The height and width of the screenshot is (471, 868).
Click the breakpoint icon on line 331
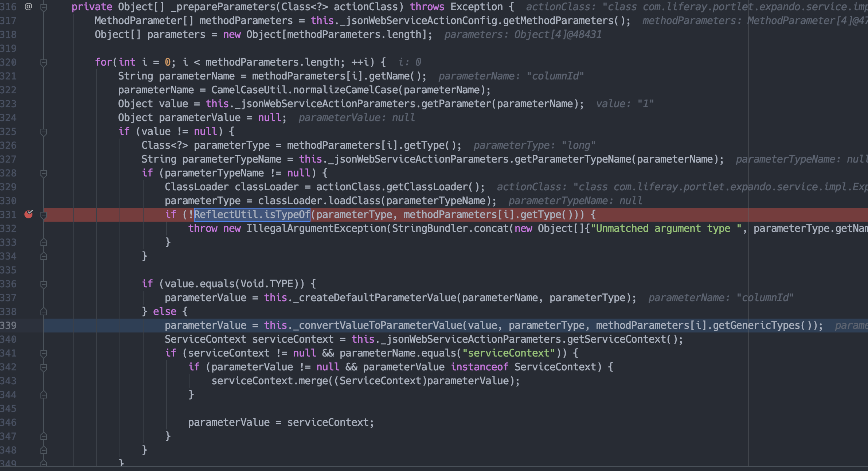click(x=28, y=214)
